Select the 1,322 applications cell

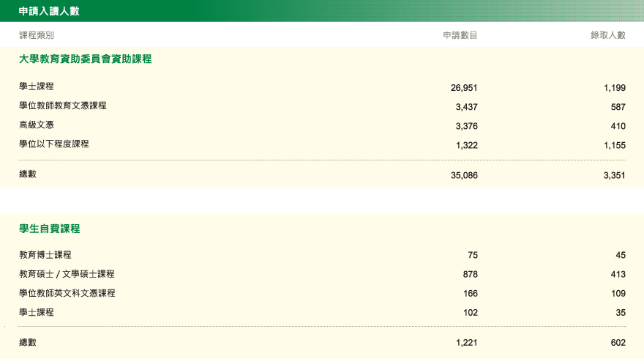click(466, 145)
